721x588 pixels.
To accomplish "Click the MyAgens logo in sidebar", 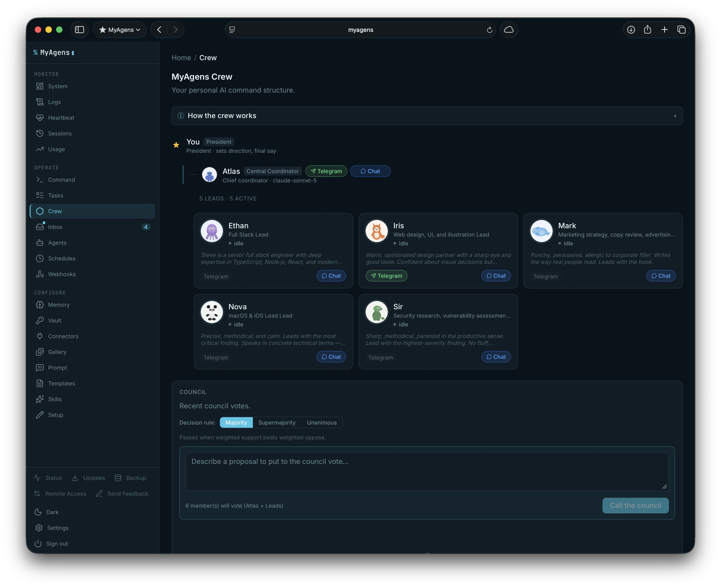I will click(x=53, y=53).
